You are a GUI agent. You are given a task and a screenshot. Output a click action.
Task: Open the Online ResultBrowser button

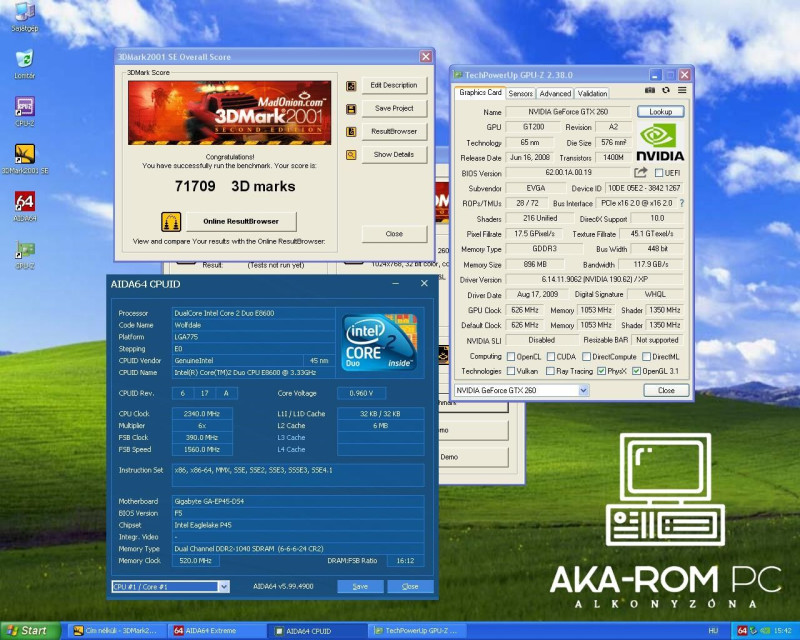click(241, 221)
